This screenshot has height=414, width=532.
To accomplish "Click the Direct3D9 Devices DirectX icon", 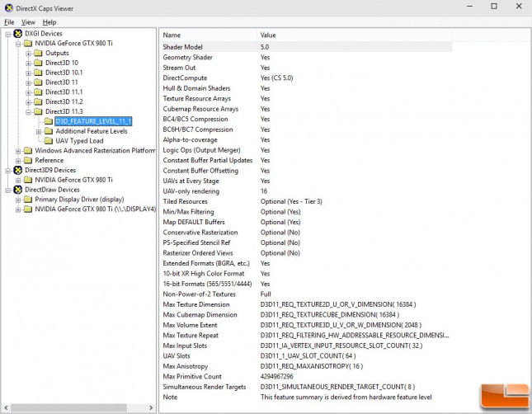I will (x=17, y=170).
